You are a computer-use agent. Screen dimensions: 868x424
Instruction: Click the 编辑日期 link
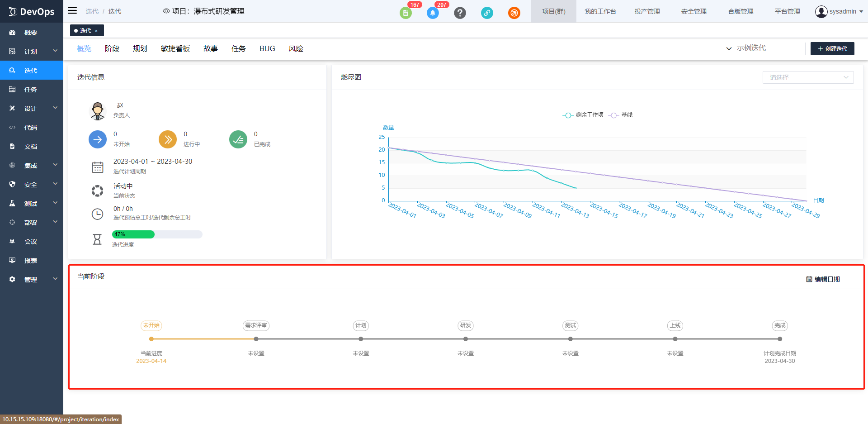tap(823, 279)
